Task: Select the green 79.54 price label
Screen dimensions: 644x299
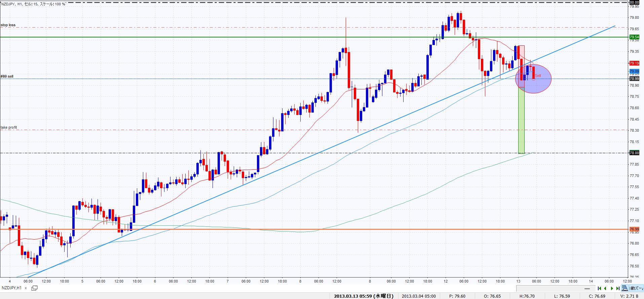Action: (x=634, y=37)
